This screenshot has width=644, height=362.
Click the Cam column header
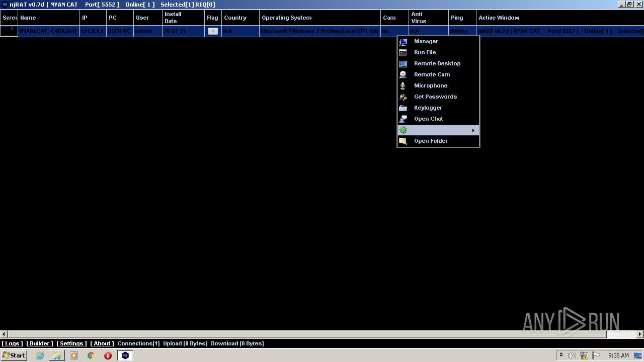tap(394, 18)
